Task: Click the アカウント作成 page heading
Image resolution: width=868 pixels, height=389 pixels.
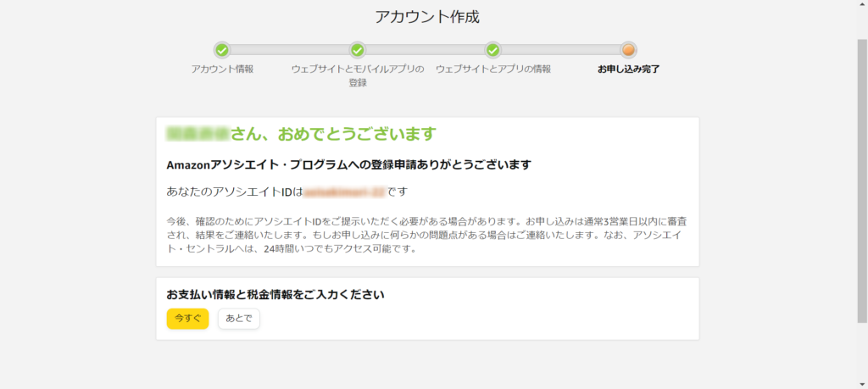Action: point(427,17)
